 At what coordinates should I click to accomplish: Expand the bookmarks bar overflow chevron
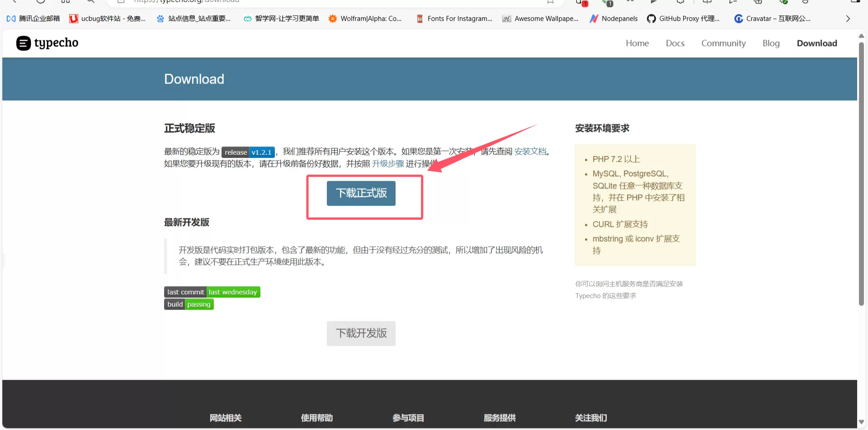click(x=848, y=19)
